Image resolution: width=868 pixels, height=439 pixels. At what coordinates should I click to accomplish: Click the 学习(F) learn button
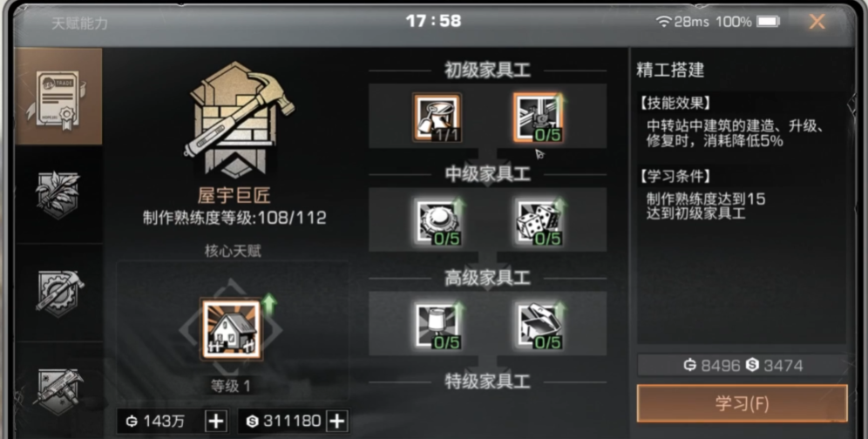pyautogui.click(x=742, y=403)
